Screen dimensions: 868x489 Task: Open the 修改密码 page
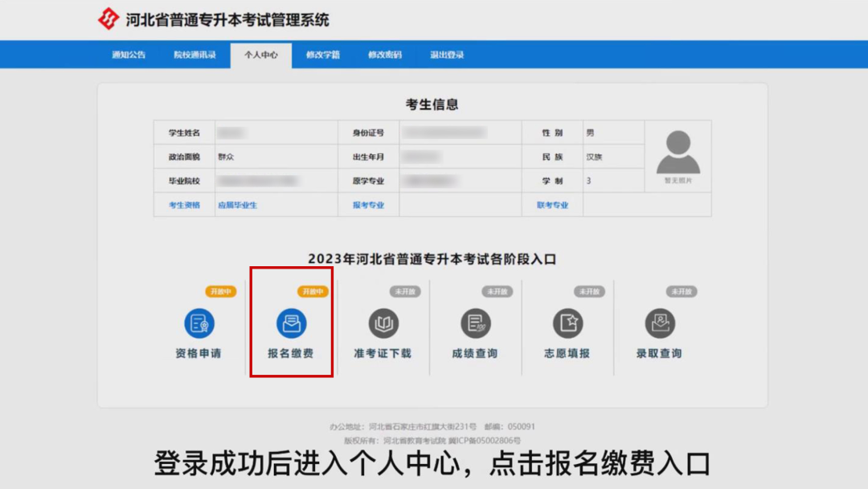point(384,56)
